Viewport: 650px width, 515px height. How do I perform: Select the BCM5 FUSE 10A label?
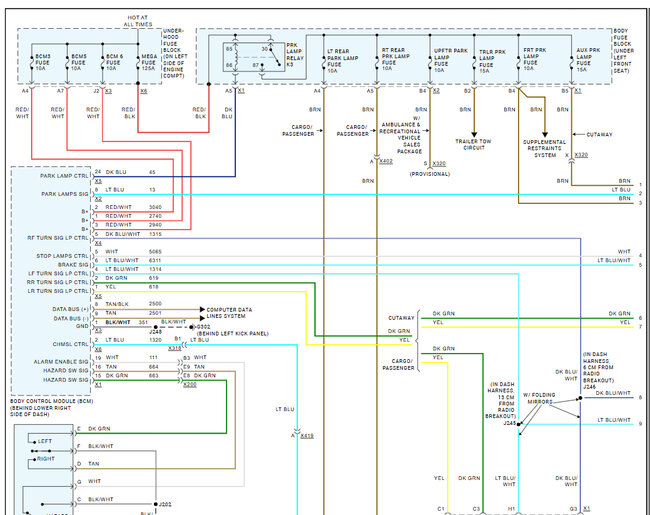pos(78,62)
